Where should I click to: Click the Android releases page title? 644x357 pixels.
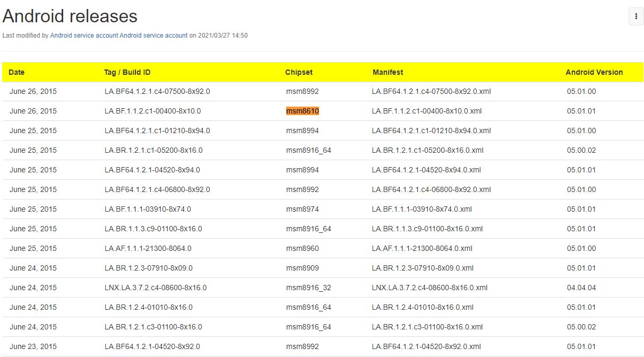click(x=70, y=16)
